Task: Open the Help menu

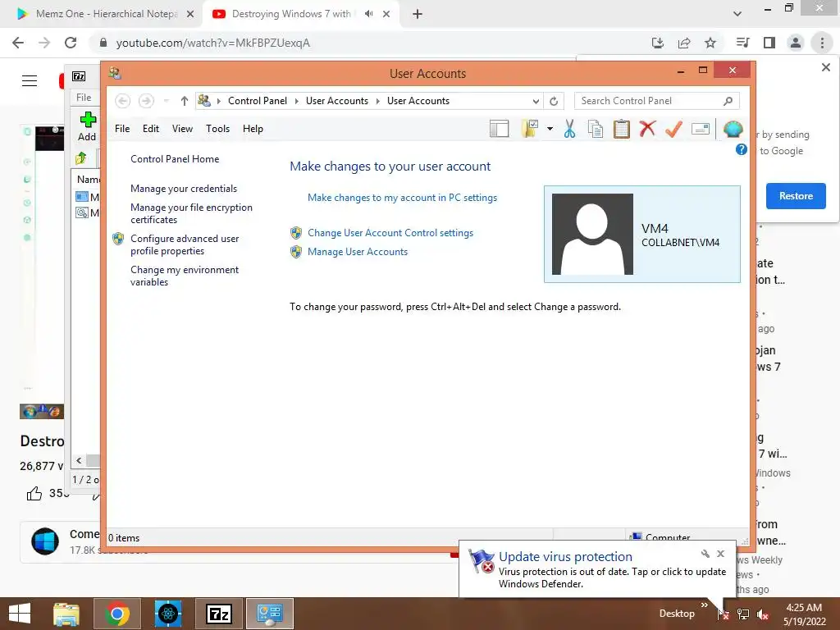Action: [253, 129]
